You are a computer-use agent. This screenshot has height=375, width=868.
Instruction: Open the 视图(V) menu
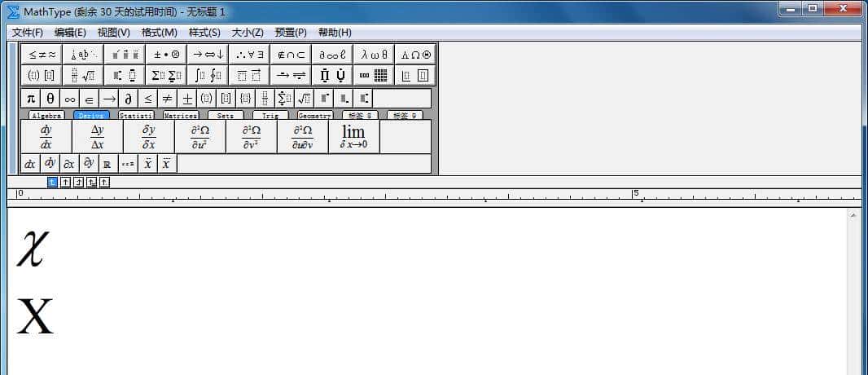[113, 33]
